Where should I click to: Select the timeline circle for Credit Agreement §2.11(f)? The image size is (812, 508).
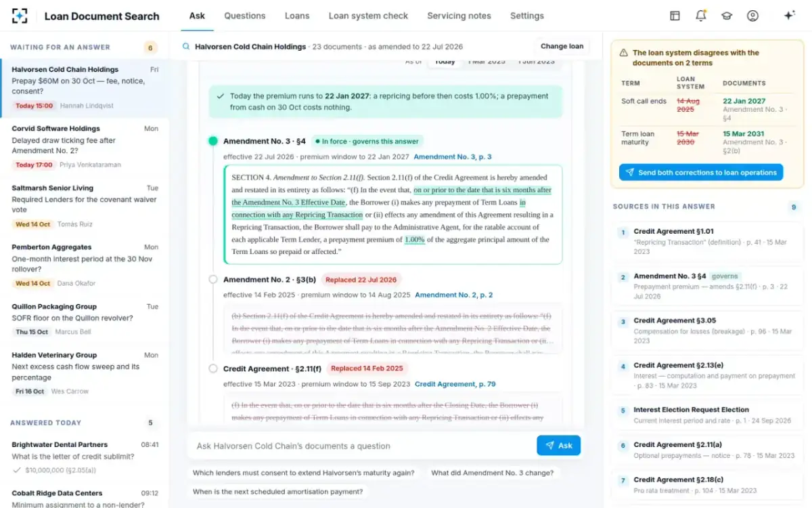[213, 368]
